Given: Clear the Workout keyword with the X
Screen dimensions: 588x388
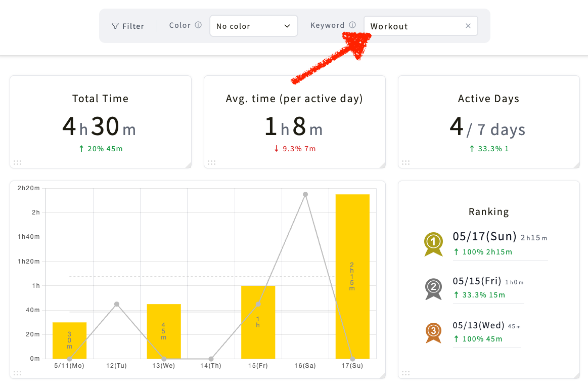Looking at the screenshot, I should [x=468, y=26].
